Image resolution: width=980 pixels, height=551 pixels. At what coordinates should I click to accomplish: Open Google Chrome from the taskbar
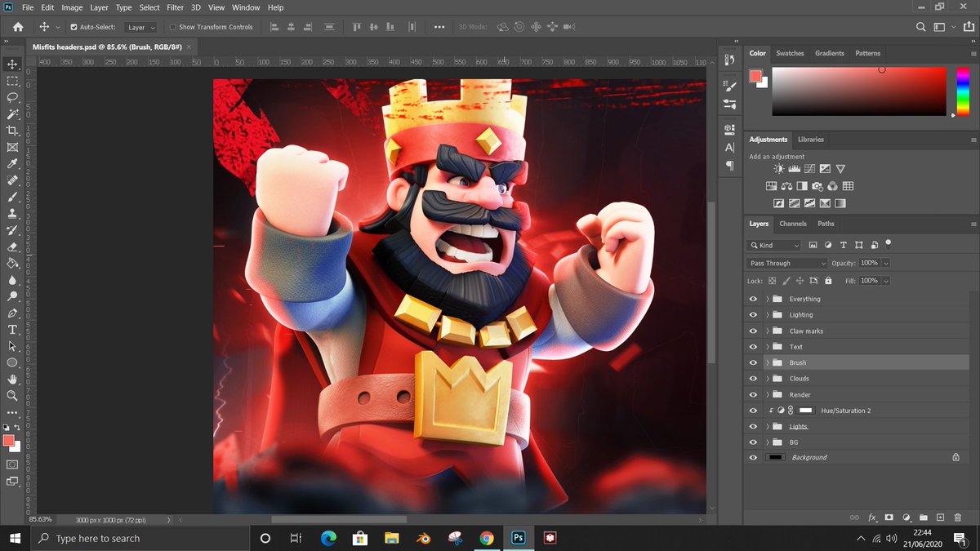486,539
